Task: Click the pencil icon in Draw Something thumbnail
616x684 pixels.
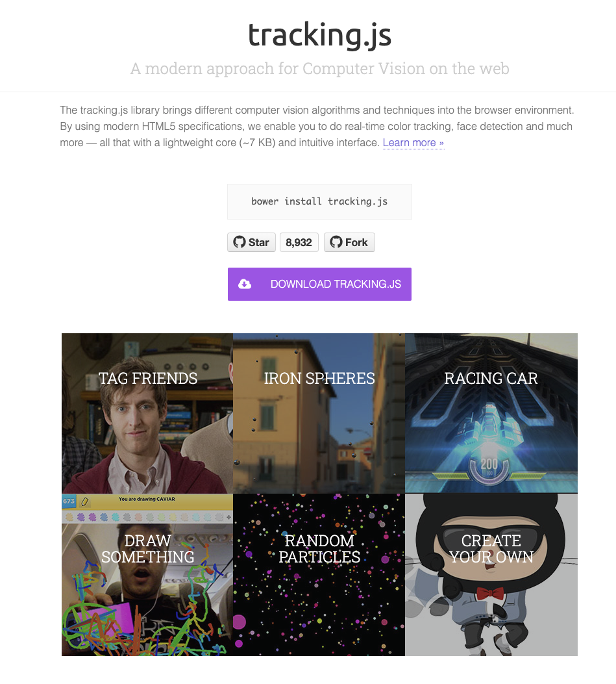Action: coord(85,501)
